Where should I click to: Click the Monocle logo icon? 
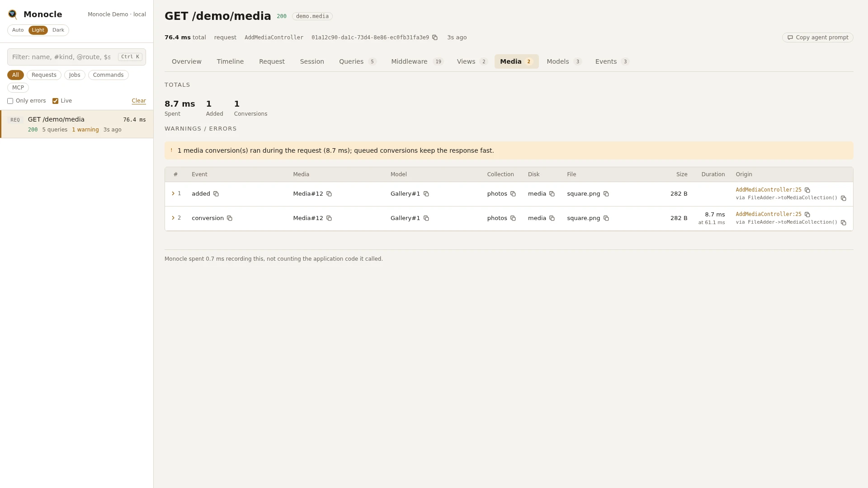click(x=13, y=14)
